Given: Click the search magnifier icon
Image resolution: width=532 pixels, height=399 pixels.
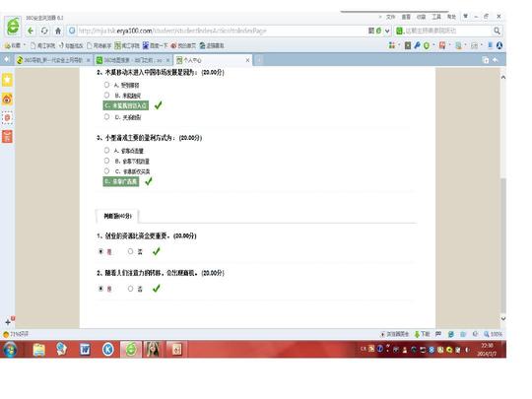Looking at the screenshot, I should 497,31.
